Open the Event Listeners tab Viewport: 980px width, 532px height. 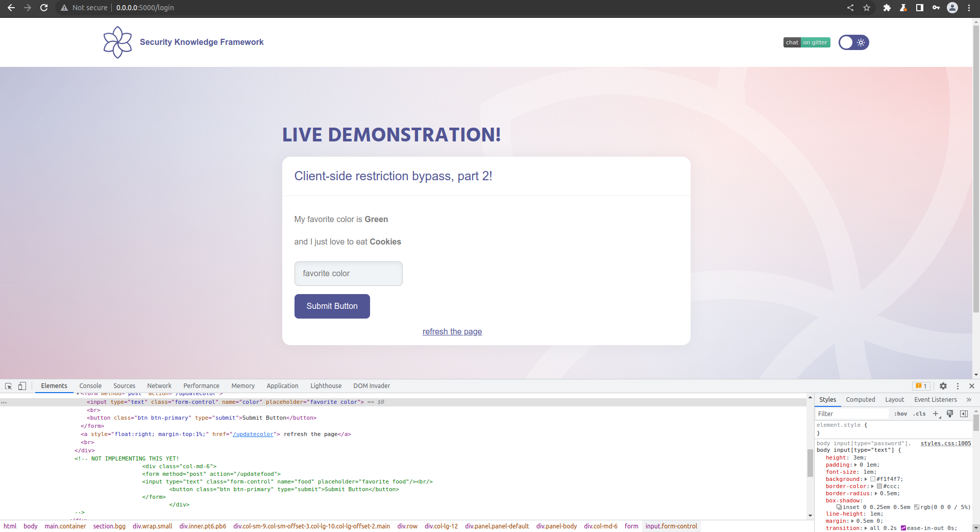[x=935, y=400]
